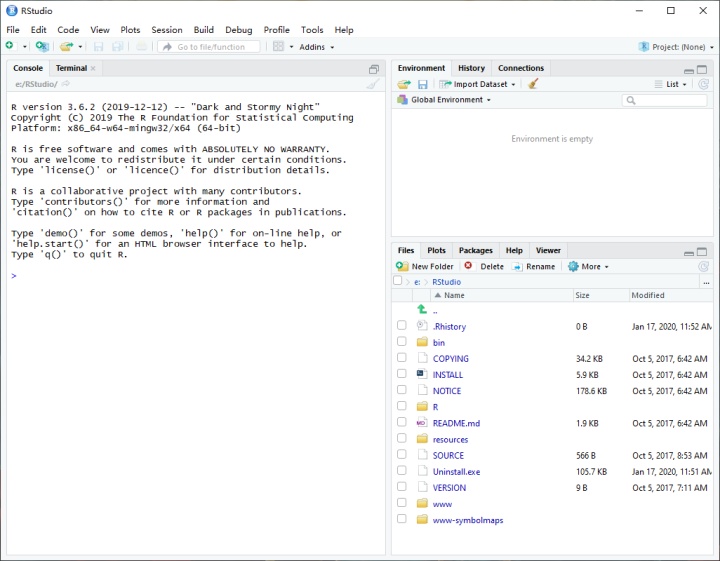The height and width of the screenshot is (561, 720).
Task: Open the Import Dataset dropdown
Action: click(x=478, y=84)
